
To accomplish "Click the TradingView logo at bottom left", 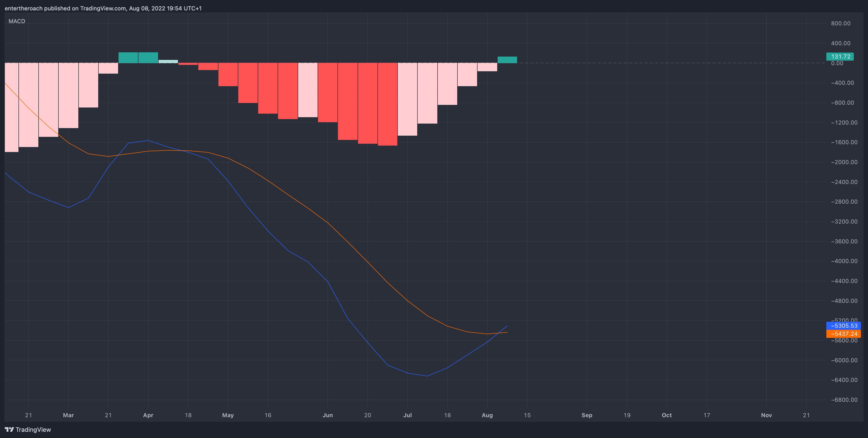I will coord(28,429).
